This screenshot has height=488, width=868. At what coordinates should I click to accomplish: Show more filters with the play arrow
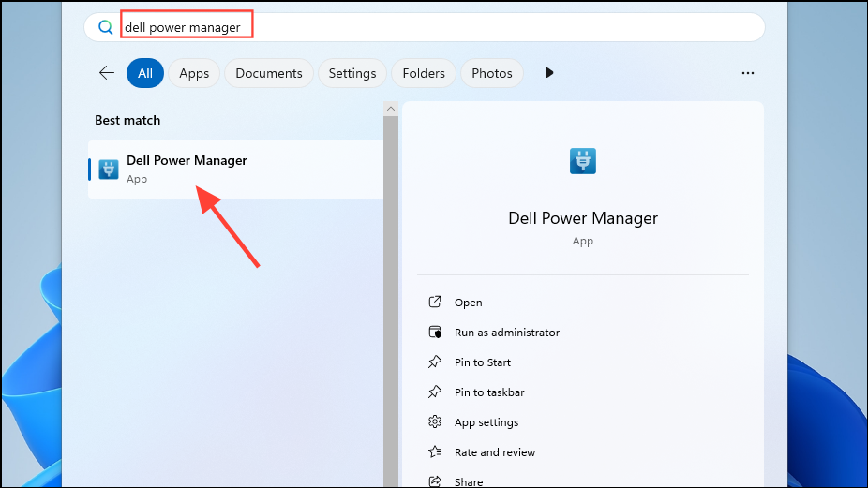[548, 72]
